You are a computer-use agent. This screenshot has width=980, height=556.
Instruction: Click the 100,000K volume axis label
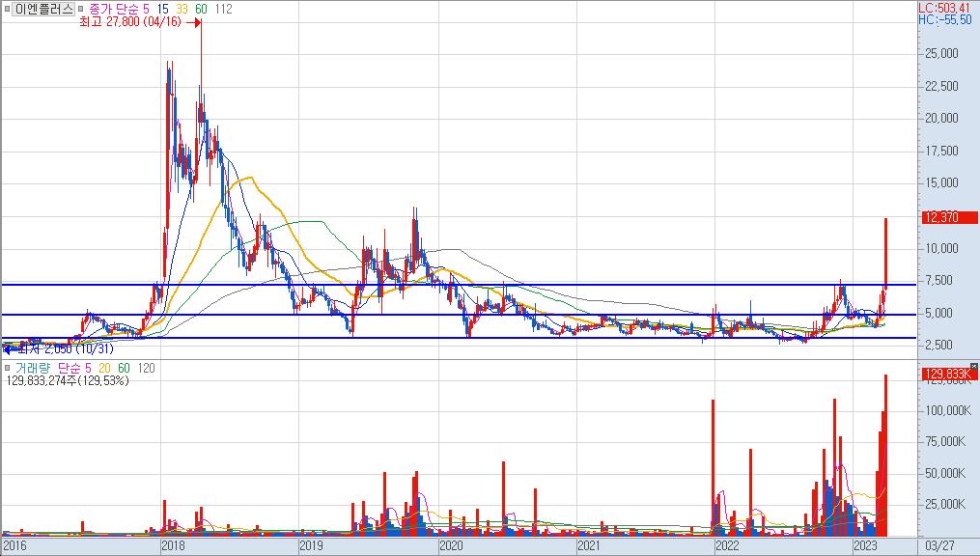(948, 410)
